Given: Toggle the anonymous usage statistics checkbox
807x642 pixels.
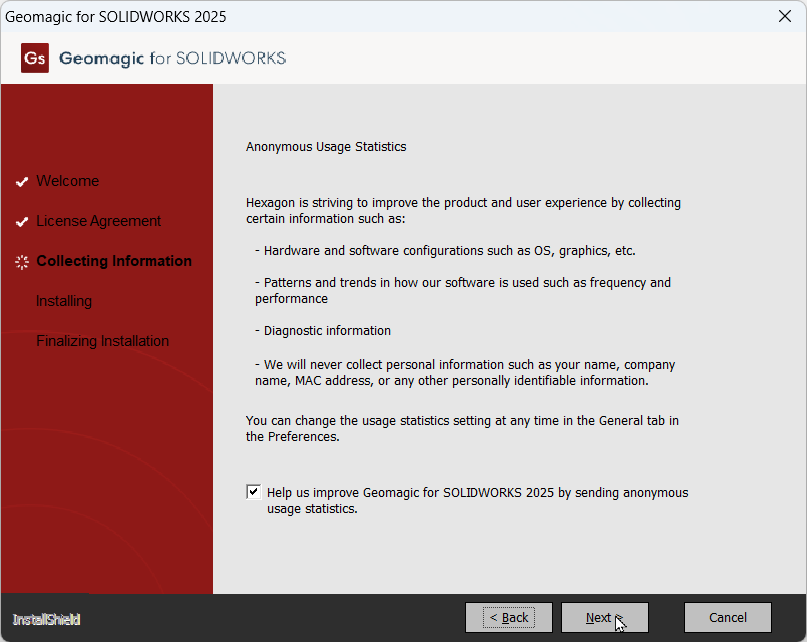Looking at the screenshot, I should pos(254,491).
